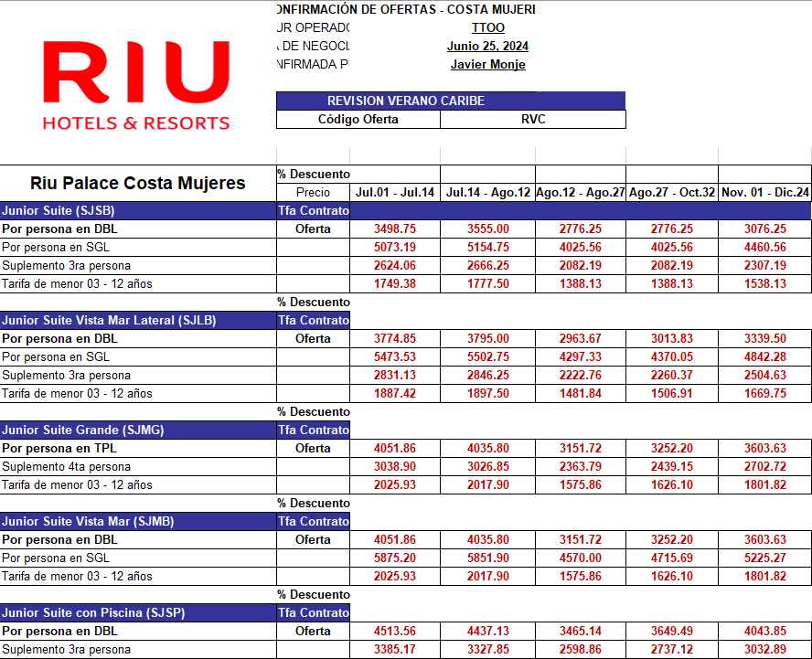Click the child rate 1777.50
Image resolution: width=812 pixels, height=659 pixels.
click(x=487, y=283)
